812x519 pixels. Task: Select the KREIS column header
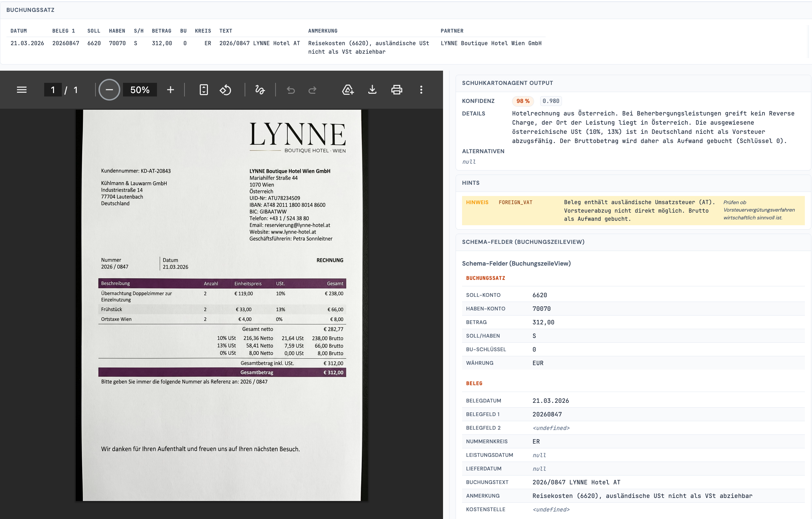203,31
